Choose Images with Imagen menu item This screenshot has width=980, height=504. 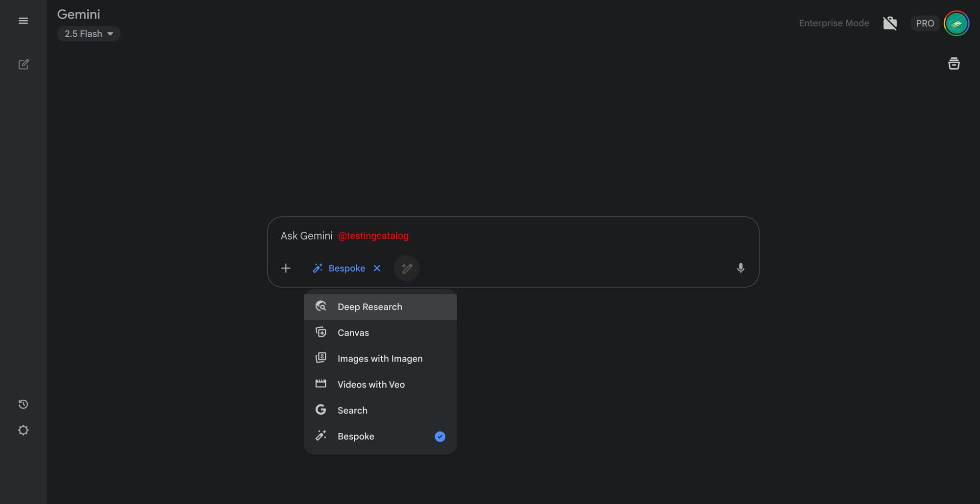380,359
